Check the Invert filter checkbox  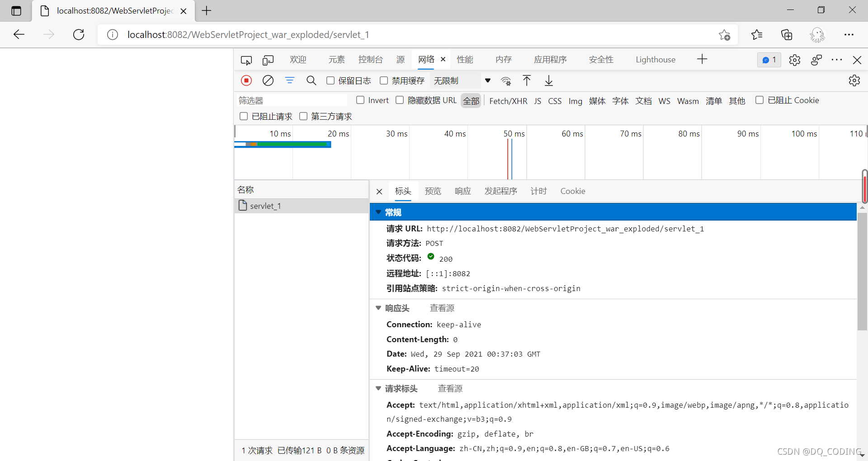pyautogui.click(x=360, y=100)
